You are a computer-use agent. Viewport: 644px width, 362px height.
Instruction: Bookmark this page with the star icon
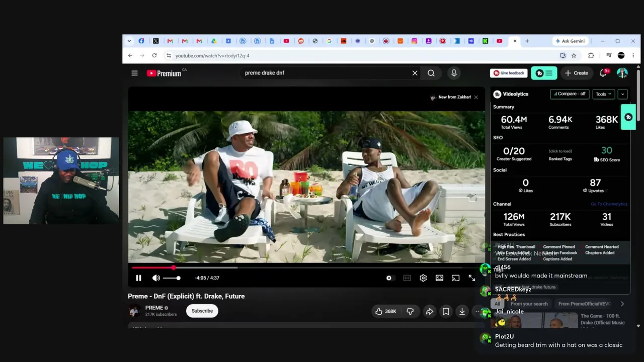[x=574, y=56]
